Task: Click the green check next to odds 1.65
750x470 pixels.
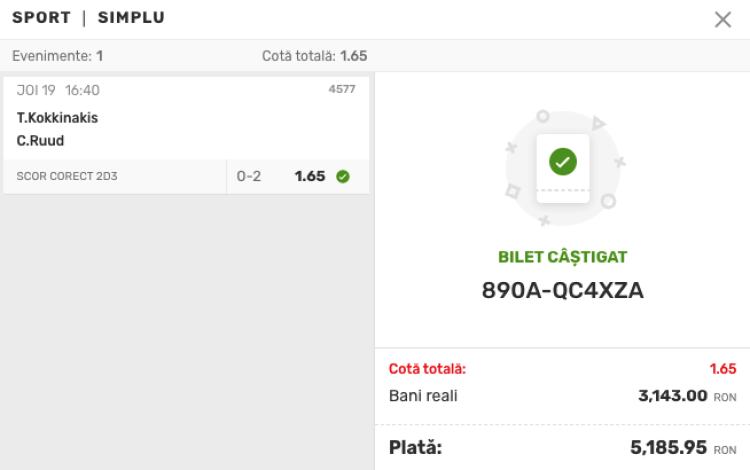Action: (343, 177)
